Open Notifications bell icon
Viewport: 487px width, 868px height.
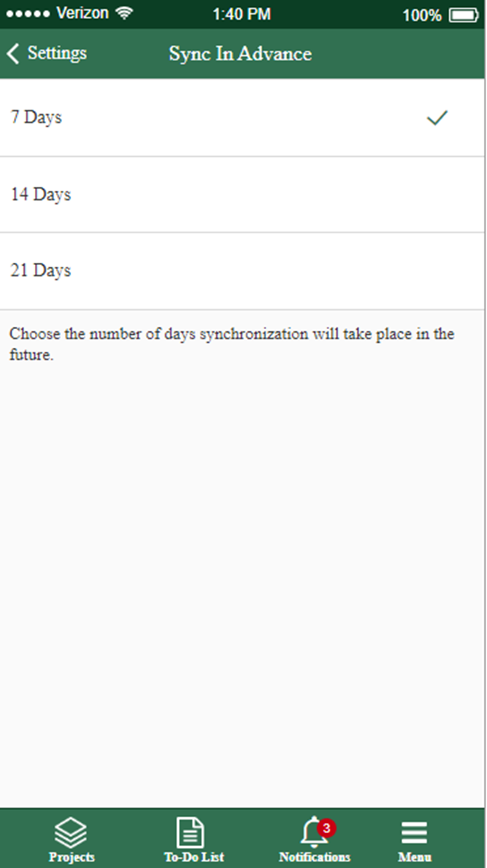point(311,833)
